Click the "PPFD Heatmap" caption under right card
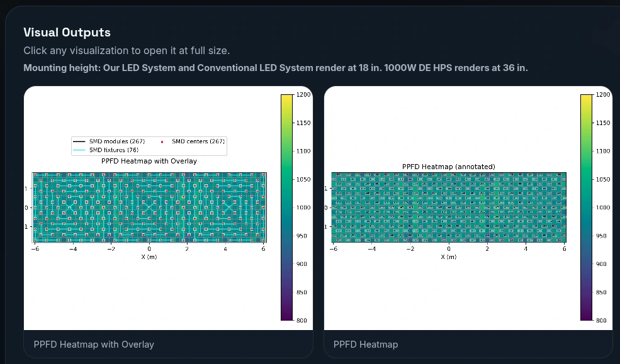Image resolution: width=620 pixels, height=364 pixels. pos(365,344)
